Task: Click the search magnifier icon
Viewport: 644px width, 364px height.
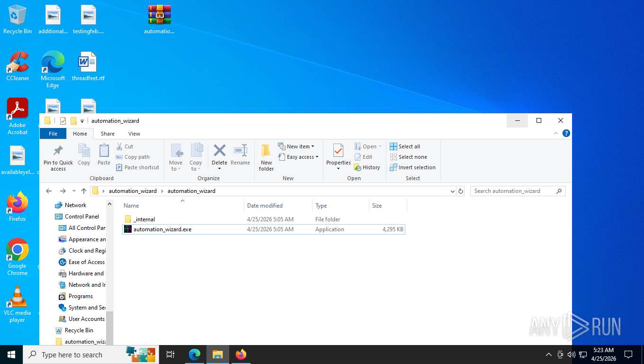Action: 559,191
